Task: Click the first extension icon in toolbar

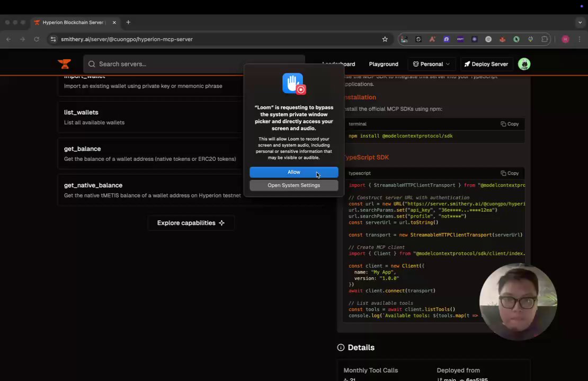Action: click(x=404, y=39)
